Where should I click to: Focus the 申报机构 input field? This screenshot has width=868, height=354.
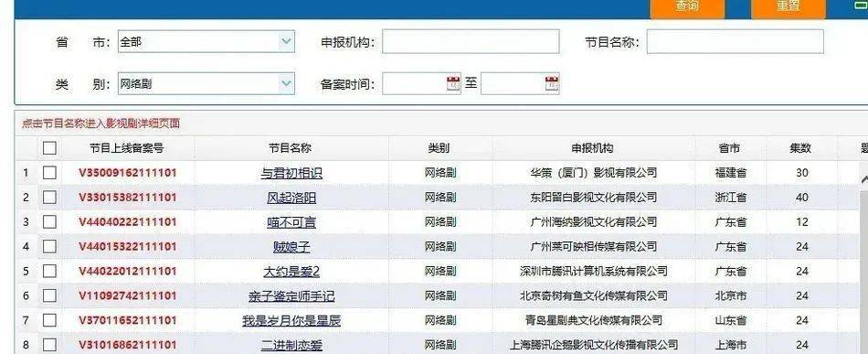[471, 41]
